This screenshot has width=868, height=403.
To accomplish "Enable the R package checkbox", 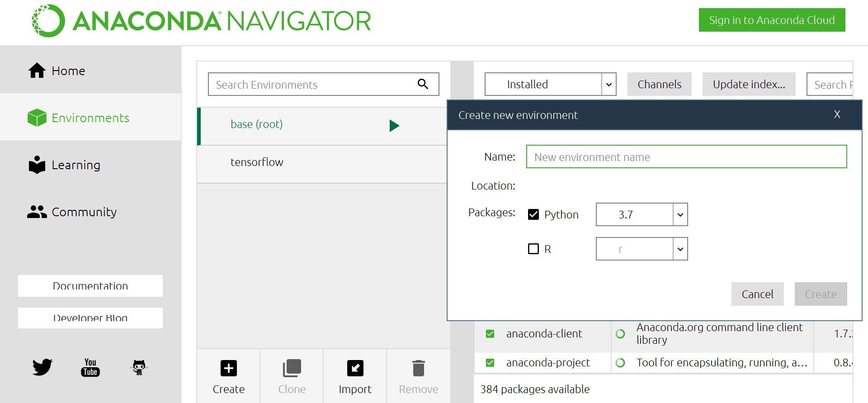I will [x=533, y=249].
